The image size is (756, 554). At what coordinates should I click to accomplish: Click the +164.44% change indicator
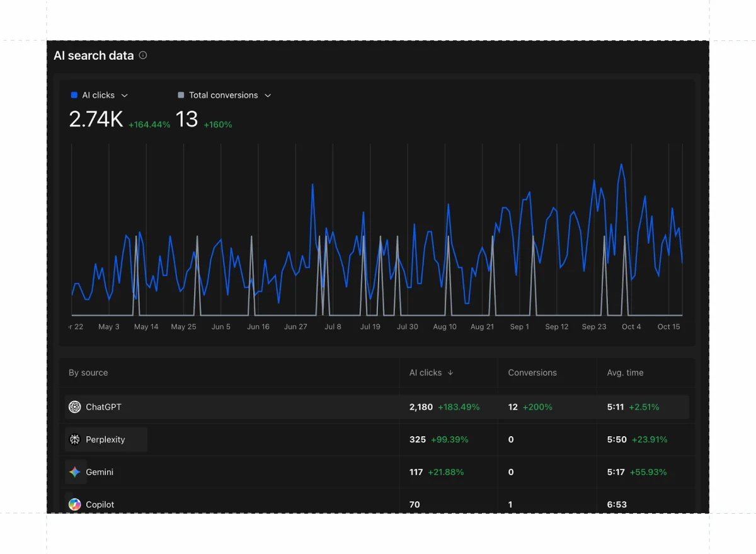pos(149,124)
